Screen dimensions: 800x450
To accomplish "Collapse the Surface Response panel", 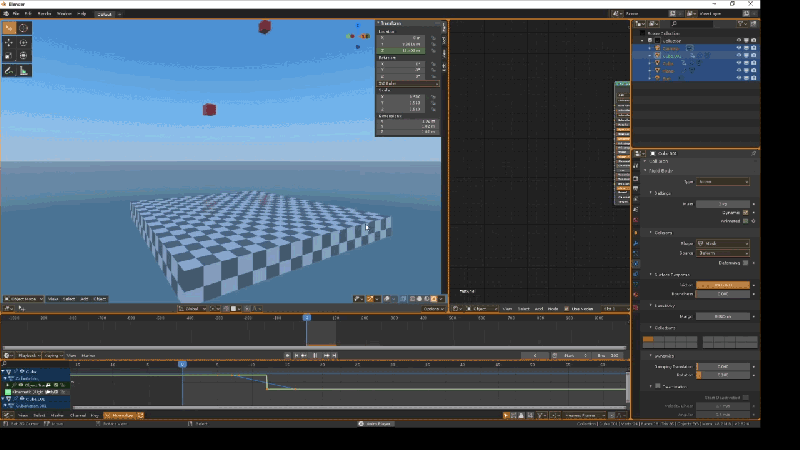I will tap(669, 274).
